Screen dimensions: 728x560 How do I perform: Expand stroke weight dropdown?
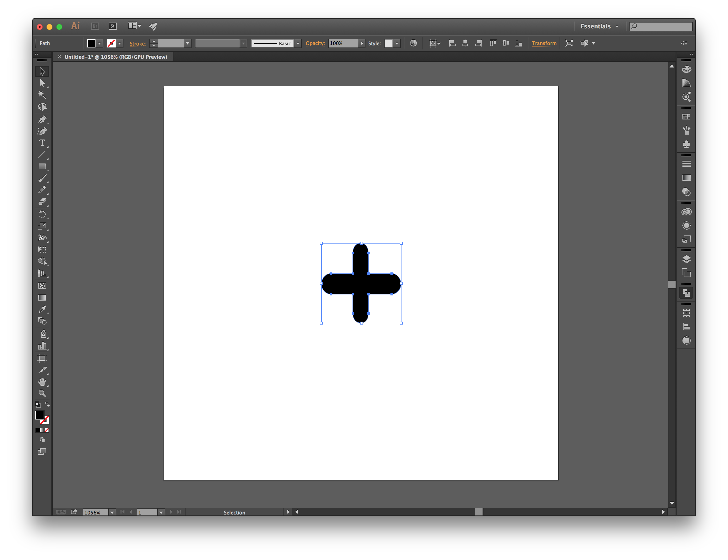click(x=188, y=43)
